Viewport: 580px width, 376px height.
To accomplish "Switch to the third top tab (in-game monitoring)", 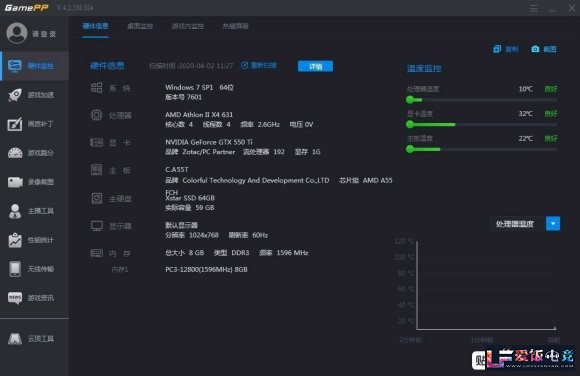I will point(188,26).
